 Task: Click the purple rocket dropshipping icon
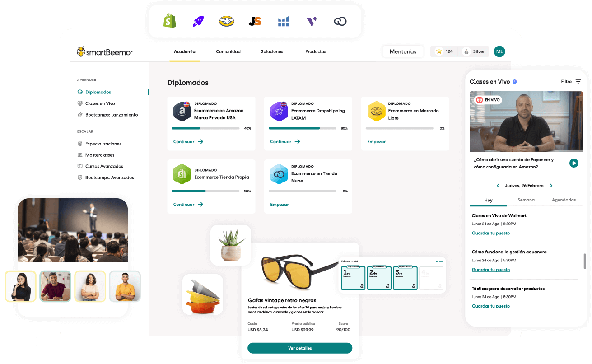(x=198, y=21)
